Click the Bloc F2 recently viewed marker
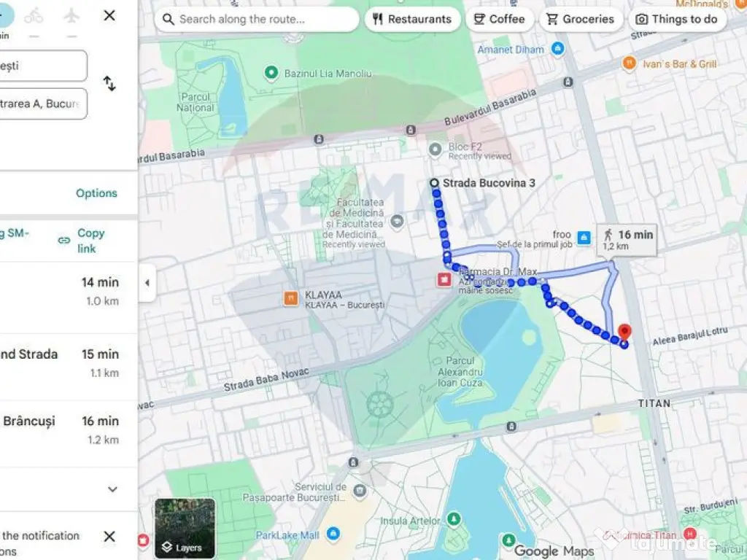Image resolution: width=747 pixels, height=560 pixels. click(x=435, y=149)
